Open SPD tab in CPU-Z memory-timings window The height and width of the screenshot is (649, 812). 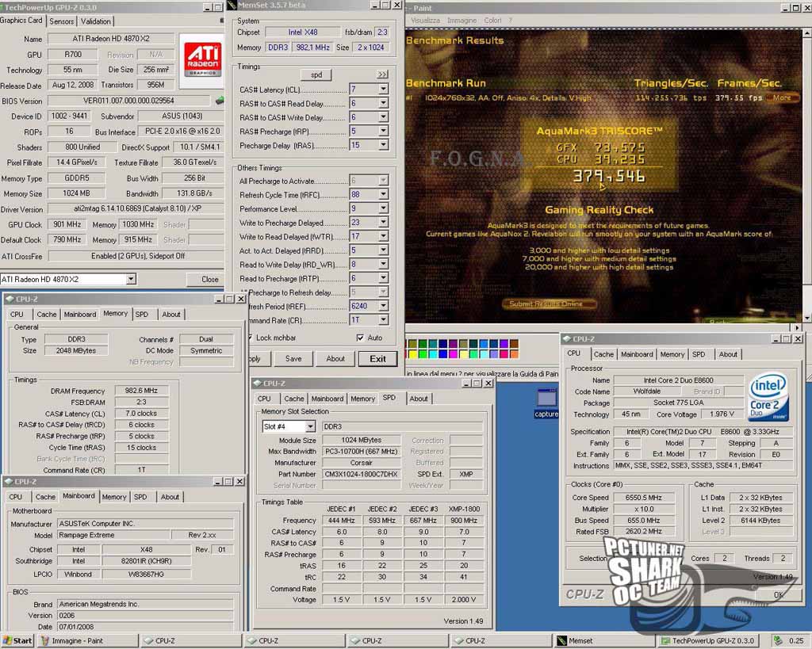(141, 315)
